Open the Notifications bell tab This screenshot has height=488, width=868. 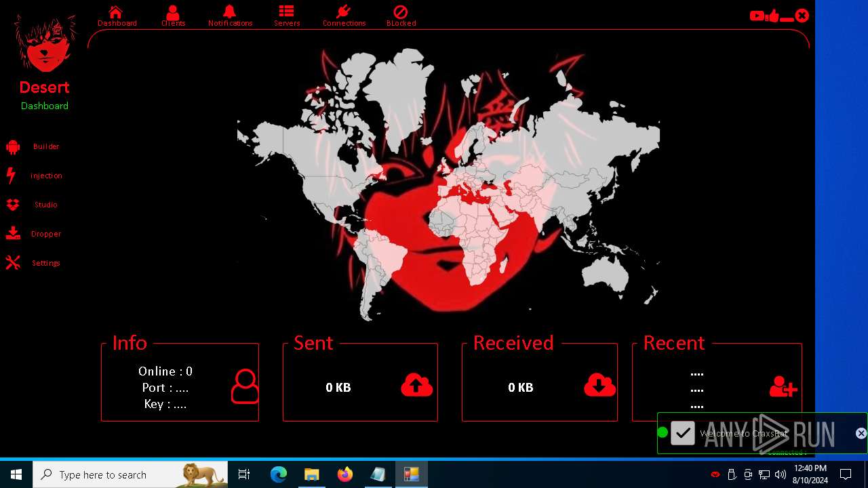(230, 16)
